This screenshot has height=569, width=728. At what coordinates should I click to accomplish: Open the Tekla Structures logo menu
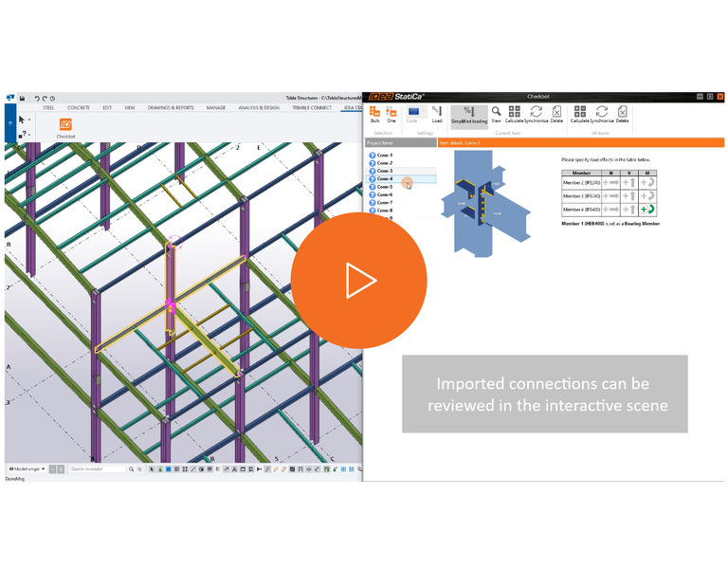[x=10, y=98]
